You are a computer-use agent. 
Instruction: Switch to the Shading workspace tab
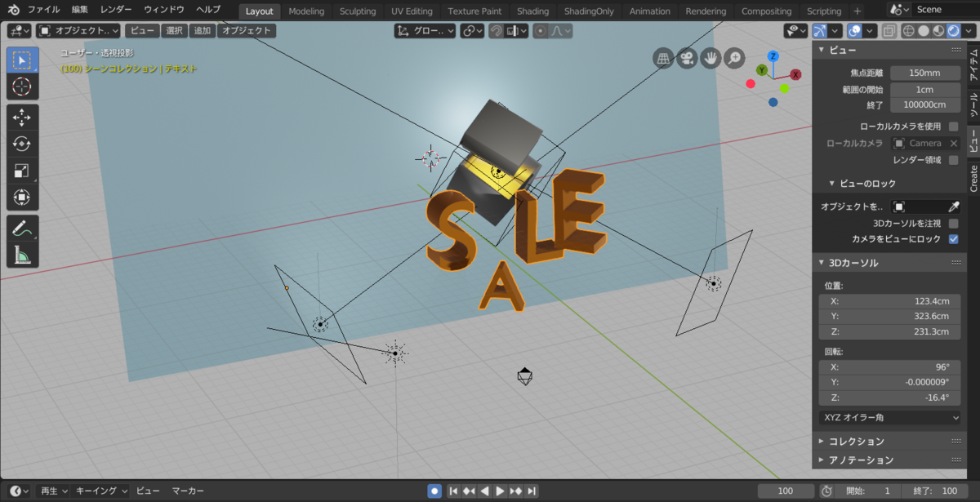click(532, 11)
